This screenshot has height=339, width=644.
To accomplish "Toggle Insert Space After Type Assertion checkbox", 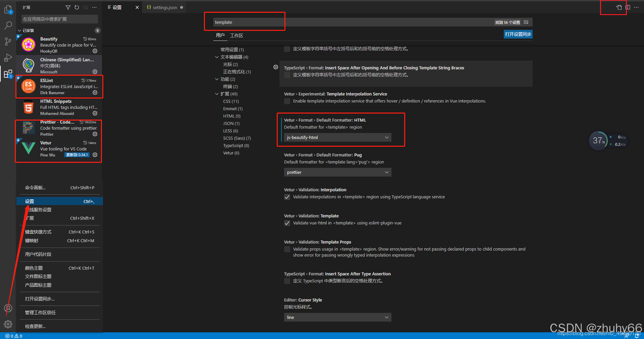I will click(x=287, y=281).
